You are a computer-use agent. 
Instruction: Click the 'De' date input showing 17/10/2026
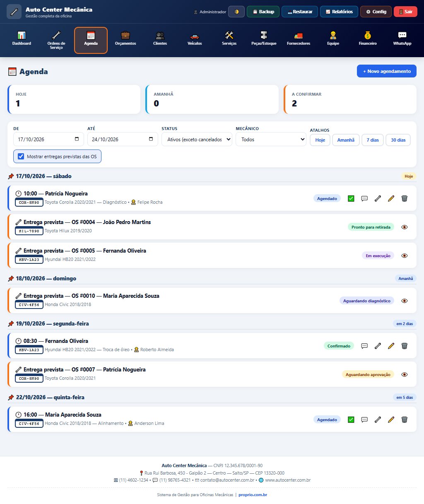tap(48, 139)
